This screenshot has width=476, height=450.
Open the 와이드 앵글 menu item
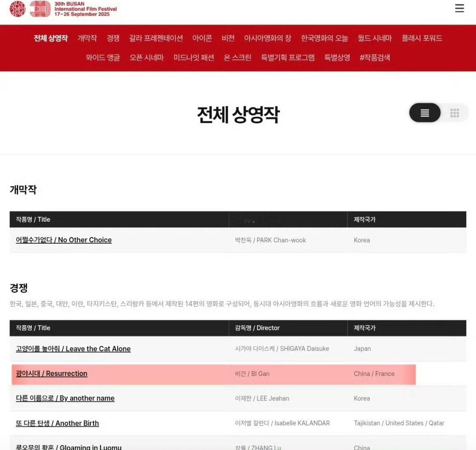[103, 57]
